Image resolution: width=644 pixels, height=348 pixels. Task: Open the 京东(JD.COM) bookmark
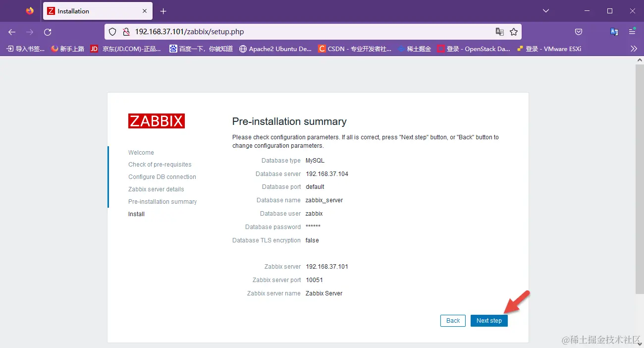126,49
